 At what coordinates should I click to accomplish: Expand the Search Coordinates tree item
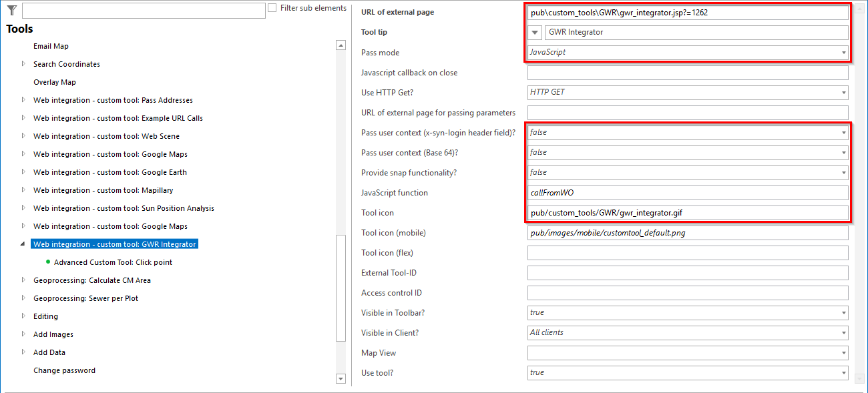22,63
